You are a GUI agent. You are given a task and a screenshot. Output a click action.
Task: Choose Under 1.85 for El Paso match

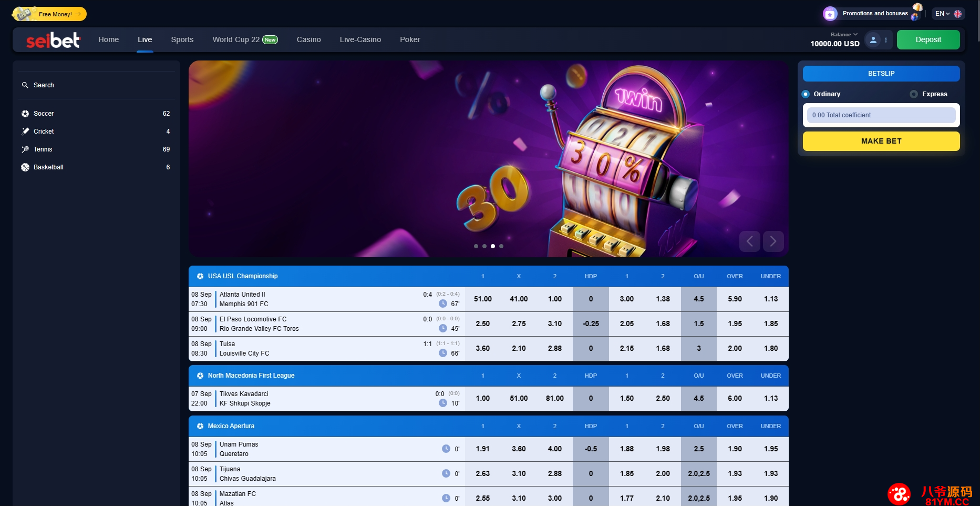click(x=771, y=324)
